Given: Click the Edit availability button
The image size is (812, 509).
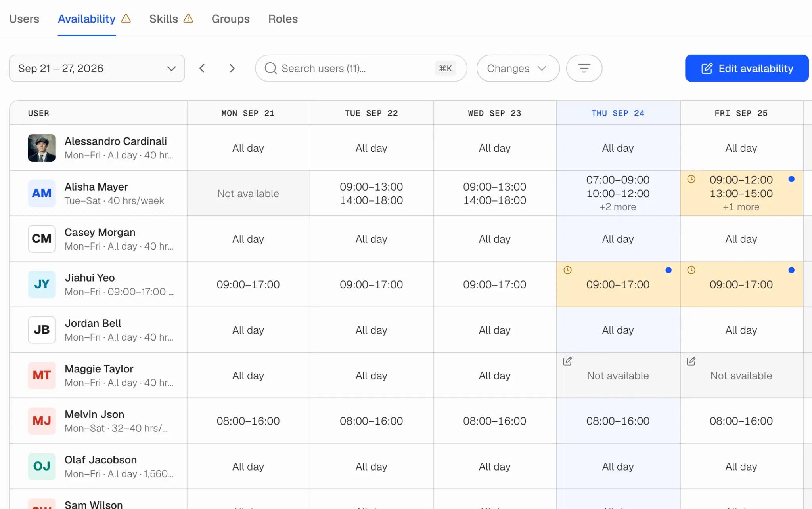Looking at the screenshot, I should click(747, 69).
